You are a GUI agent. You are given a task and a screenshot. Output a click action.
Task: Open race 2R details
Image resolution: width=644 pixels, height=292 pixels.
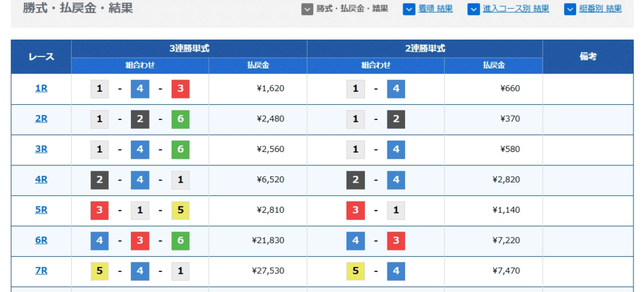click(41, 119)
